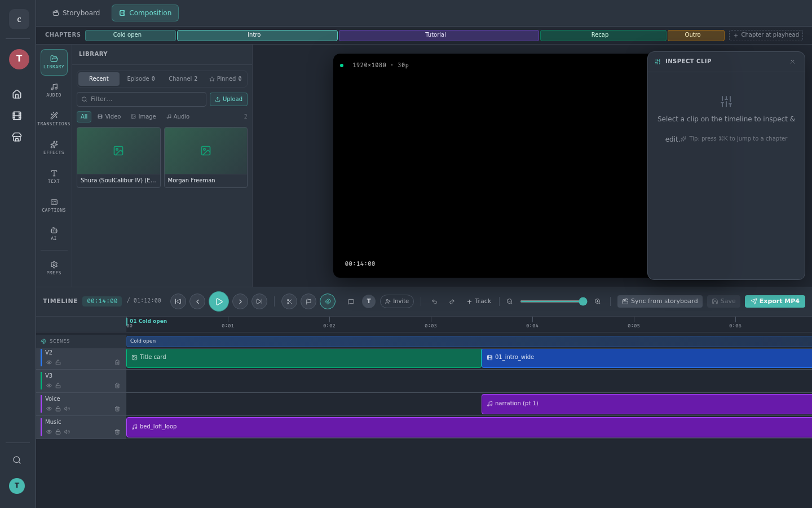This screenshot has height=508, width=812.
Task: Click the Invite button
Action: (x=397, y=301)
